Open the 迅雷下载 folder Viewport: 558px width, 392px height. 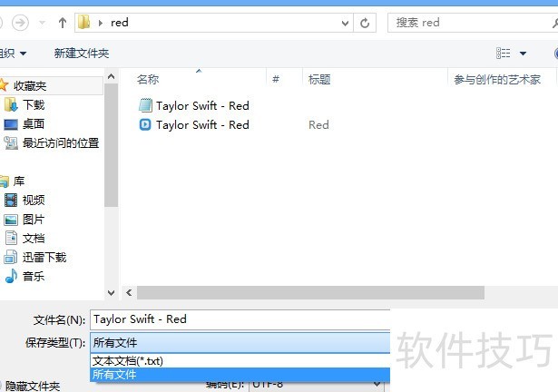(44, 258)
